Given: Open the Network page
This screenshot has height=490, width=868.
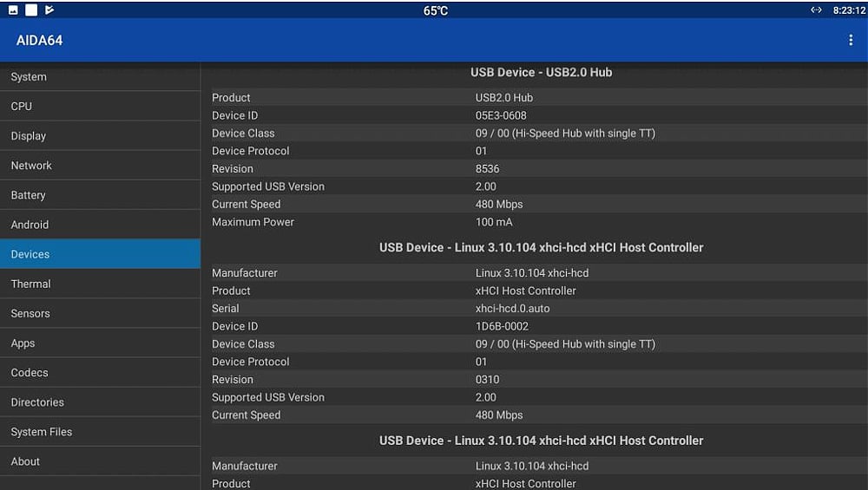Looking at the screenshot, I should pyautogui.click(x=100, y=166).
